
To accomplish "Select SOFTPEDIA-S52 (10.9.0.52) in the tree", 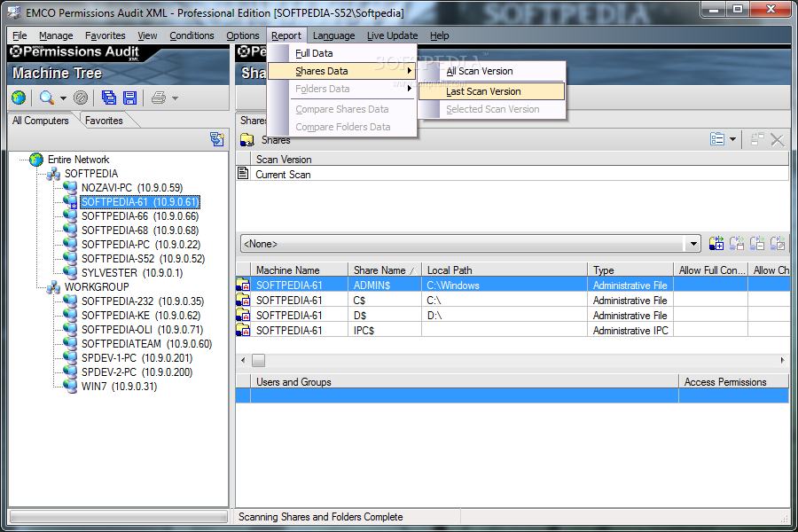I will 143,259.
